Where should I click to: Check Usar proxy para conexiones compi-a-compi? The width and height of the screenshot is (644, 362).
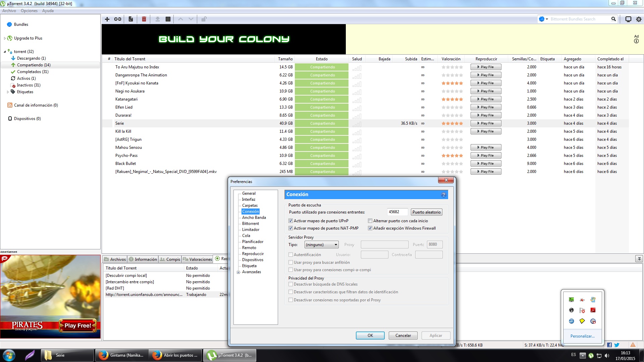click(x=290, y=270)
